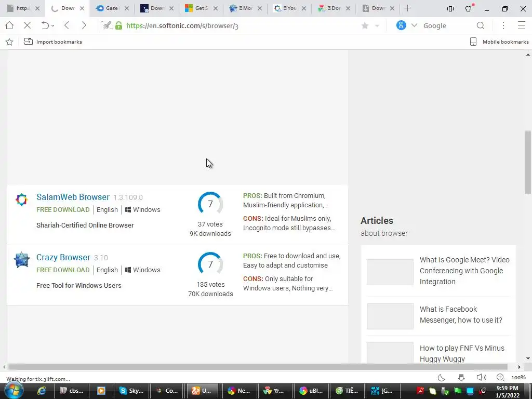Open the uBl... taskbar button
This screenshot has height=399, width=532.
tap(312, 391)
